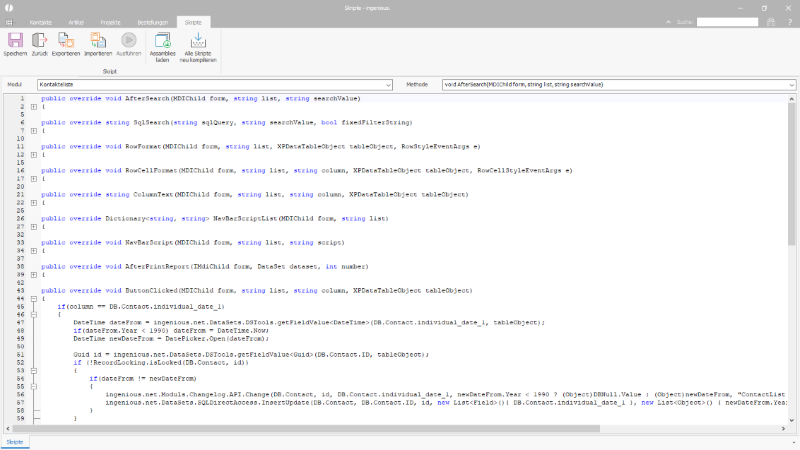Load assemblies with Assemblies laden
The image size is (800, 450).
[x=162, y=47]
